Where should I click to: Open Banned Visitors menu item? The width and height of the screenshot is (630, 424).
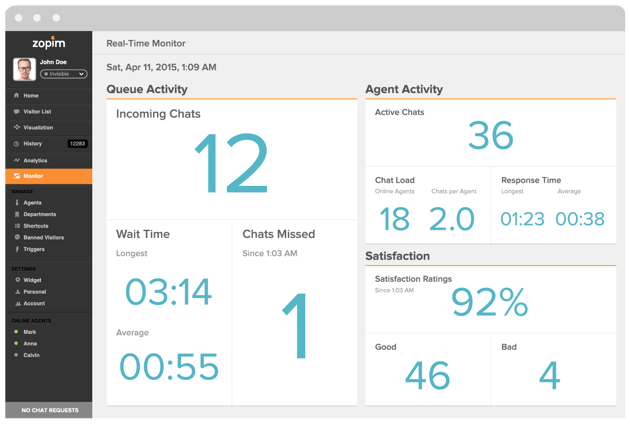[44, 238]
